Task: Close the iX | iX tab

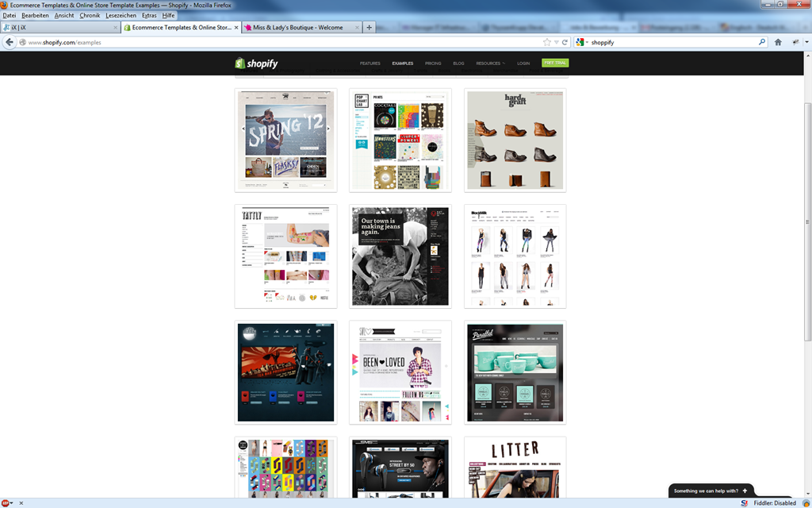Action: click(116, 28)
